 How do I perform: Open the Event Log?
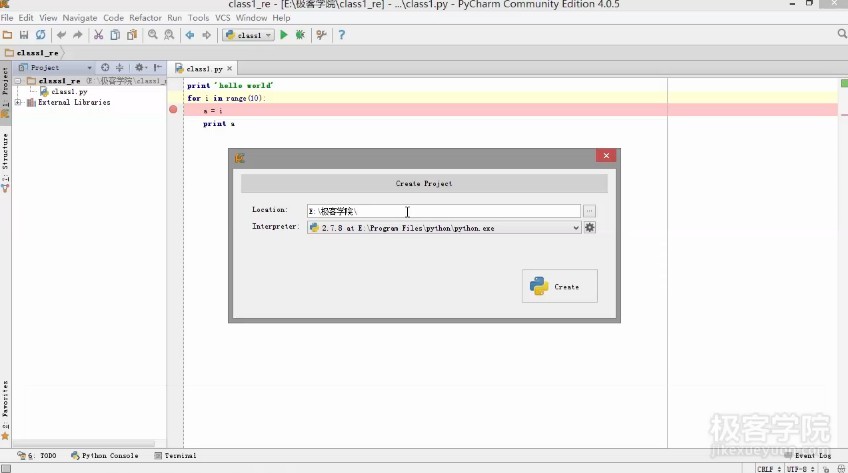pyautogui.click(x=807, y=456)
